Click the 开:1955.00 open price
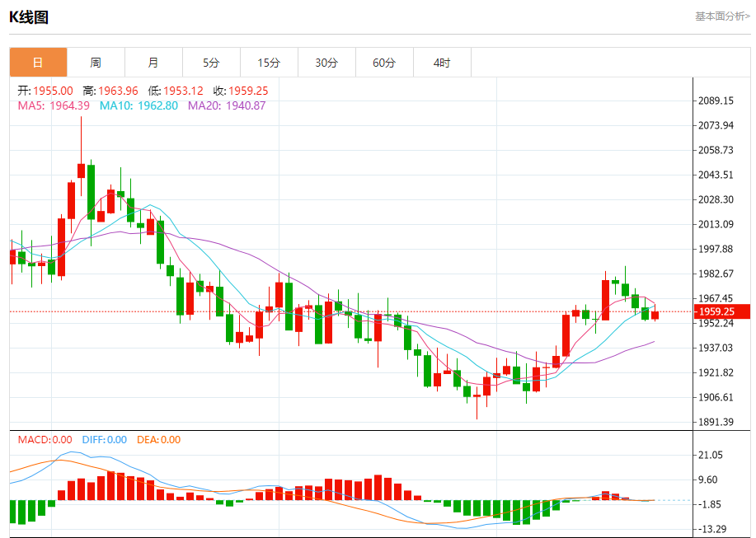 (x=45, y=91)
